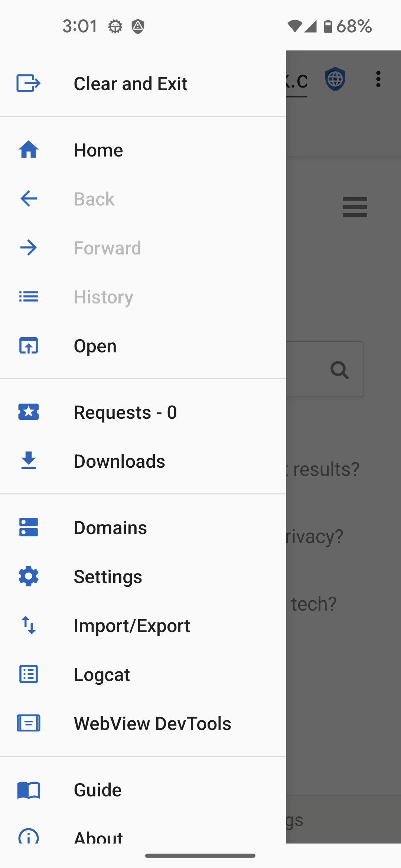Tap the Domains icon
This screenshot has width=401, height=868.
point(29,527)
